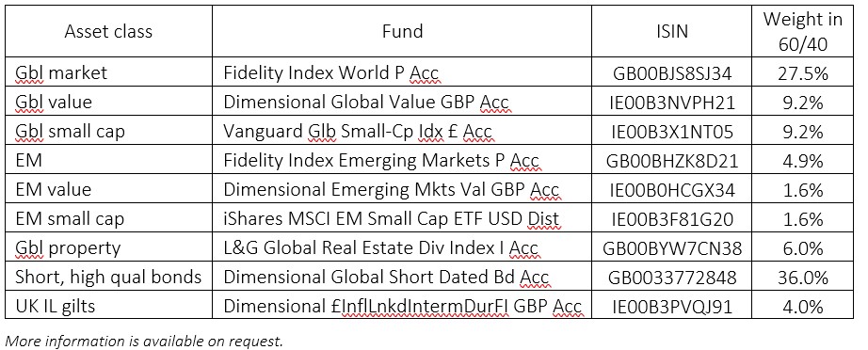Select Fidelity Index Emerging Markets P Acc
This screenshot has width=868, height=350.
click(x=402, y=160)
